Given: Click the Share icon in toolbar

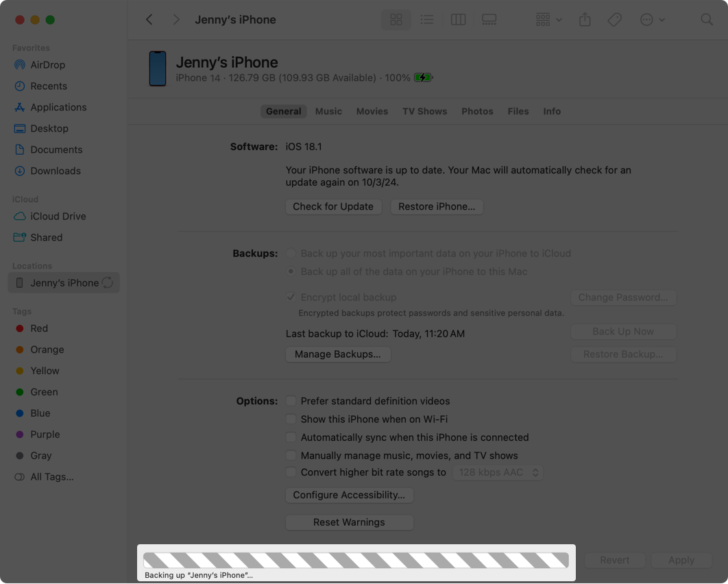Looking at the screenshot, I should click(585, 20).
